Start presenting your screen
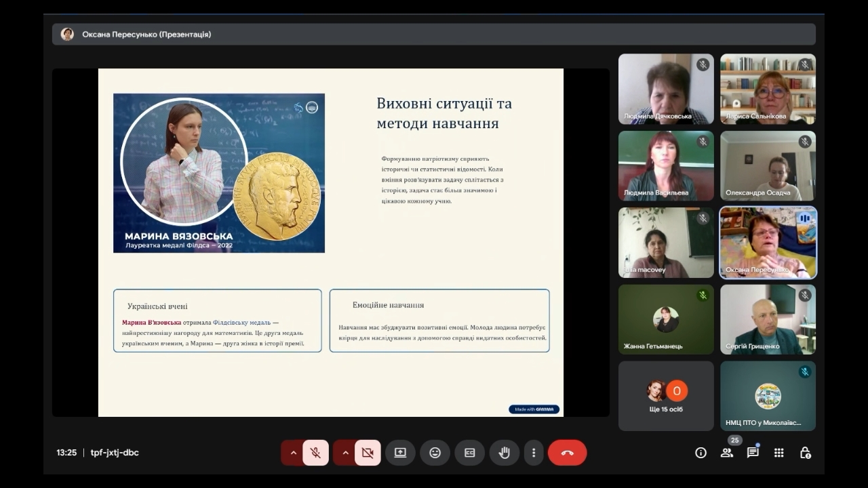Viewport: 868px width, 488px height. [400, 453]
